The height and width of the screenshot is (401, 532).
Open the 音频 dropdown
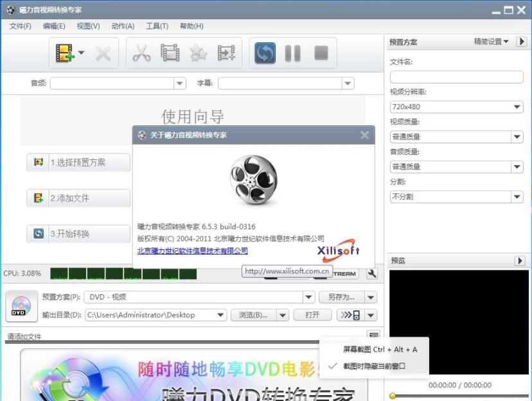pyautogui.click(x=179, y=84)
